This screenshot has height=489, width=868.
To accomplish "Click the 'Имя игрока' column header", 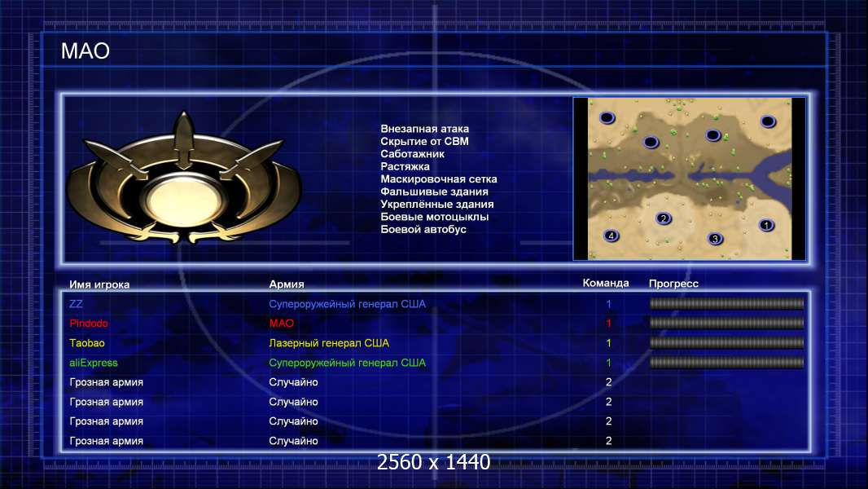I will point(99,284).
